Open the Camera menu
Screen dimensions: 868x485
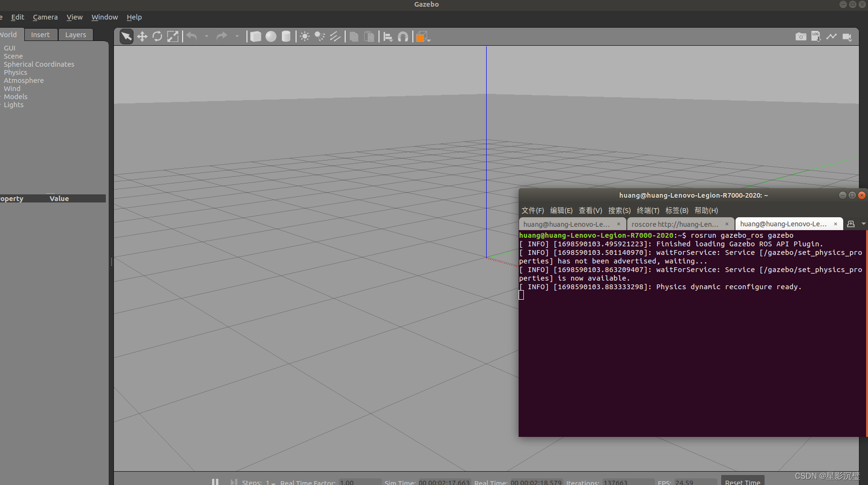coord(45,17)
